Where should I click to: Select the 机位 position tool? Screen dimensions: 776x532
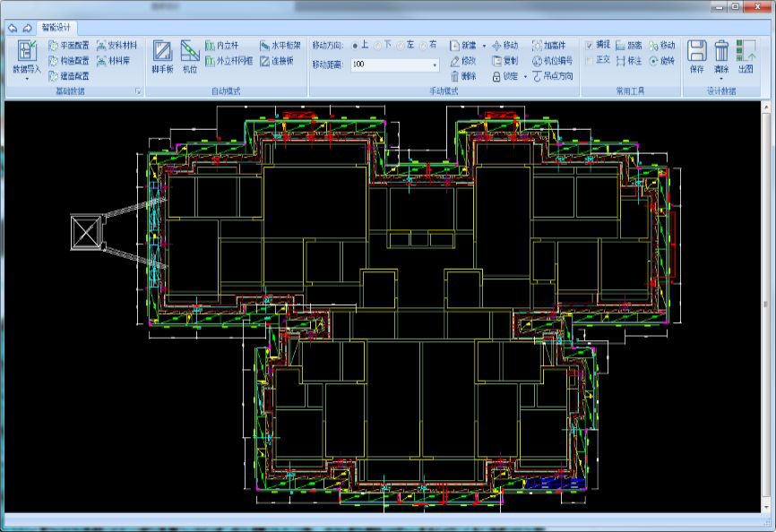[x=190, y=56]
